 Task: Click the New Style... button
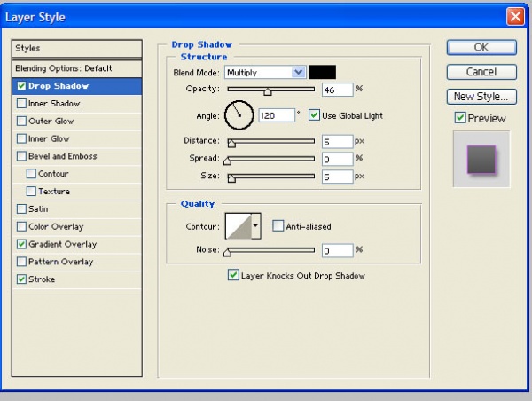(481, 97)
